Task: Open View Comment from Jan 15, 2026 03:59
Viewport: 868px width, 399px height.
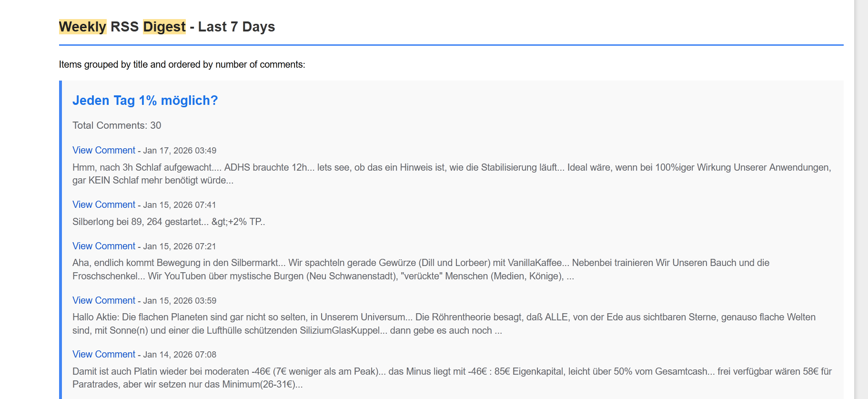Action: coord(104,301)
